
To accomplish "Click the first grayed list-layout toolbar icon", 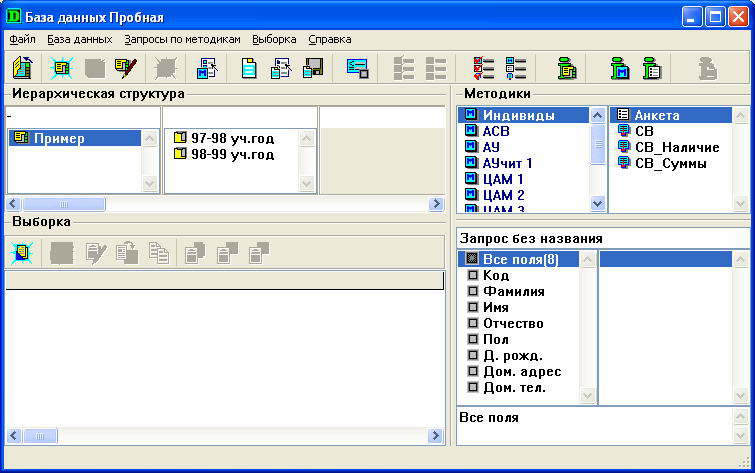I will click(x=404, y=68).
